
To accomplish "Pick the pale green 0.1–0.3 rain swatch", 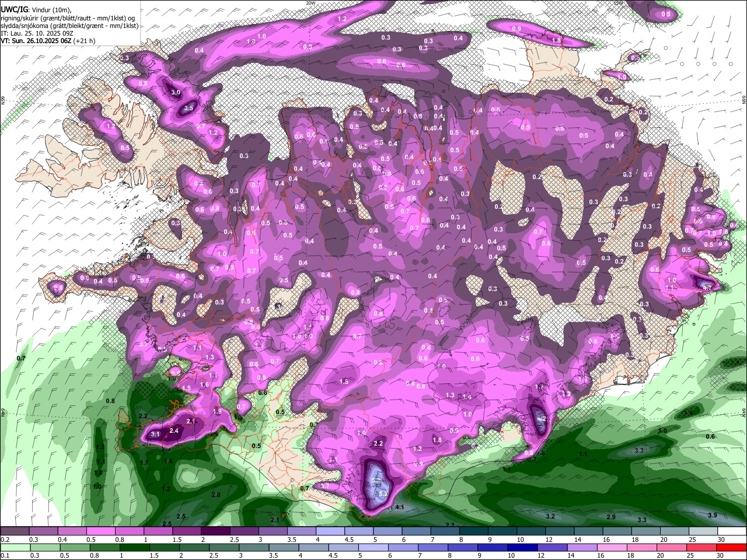I will click(15, 547).
